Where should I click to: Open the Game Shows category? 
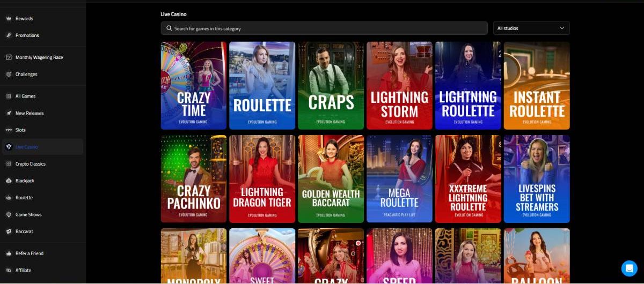coord(28,214)
